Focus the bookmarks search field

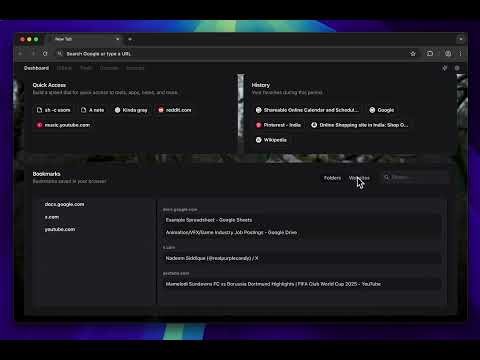click(x=416, y=177)
